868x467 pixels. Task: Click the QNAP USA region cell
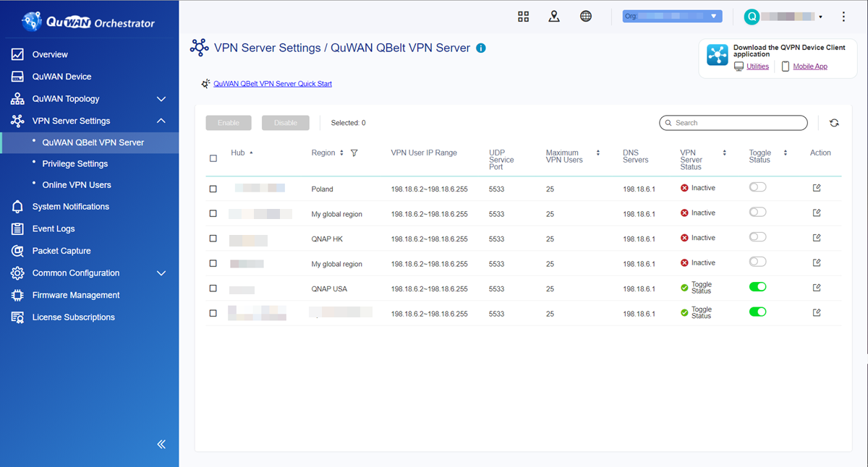tap(329, 289)
